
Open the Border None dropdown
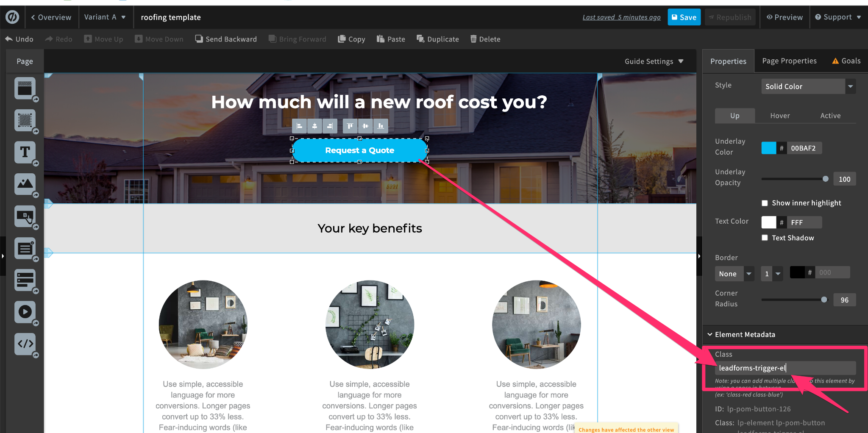pyautogui.click(x=734, y=274)
